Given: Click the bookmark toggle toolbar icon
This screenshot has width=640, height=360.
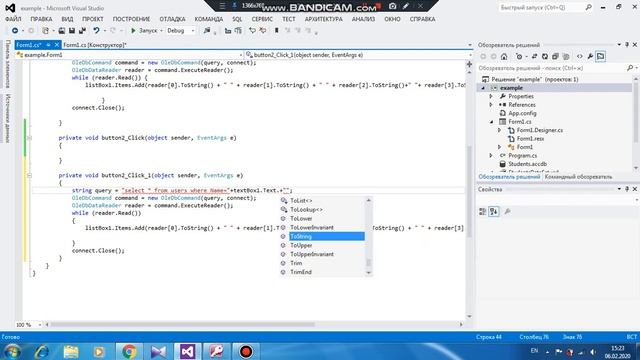Looking at the screenshot, I should click(x=276, y=31).
